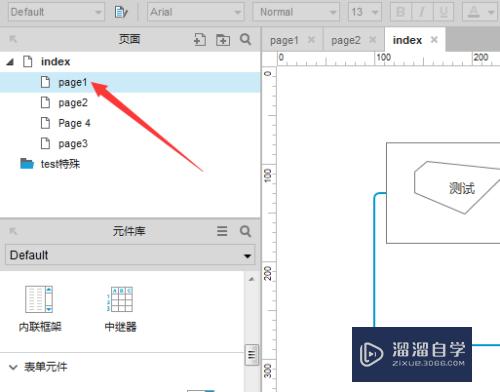This screenshot has height=392, width=500.
Task: Close the page2 tab
Action: coord(372,40)
